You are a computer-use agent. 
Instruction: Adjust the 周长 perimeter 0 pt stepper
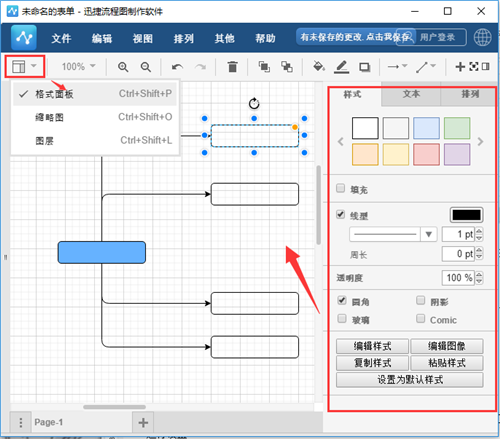pos(479,254)
